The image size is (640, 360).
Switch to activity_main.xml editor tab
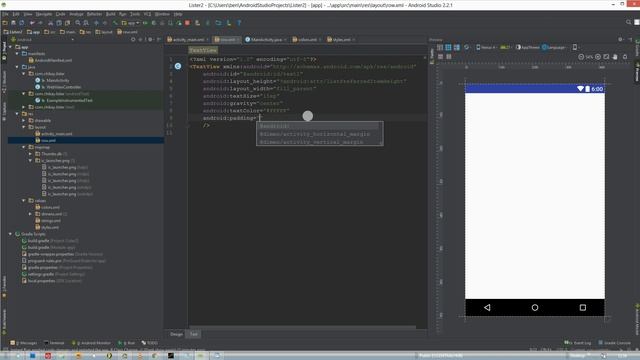tap(188, 40)
